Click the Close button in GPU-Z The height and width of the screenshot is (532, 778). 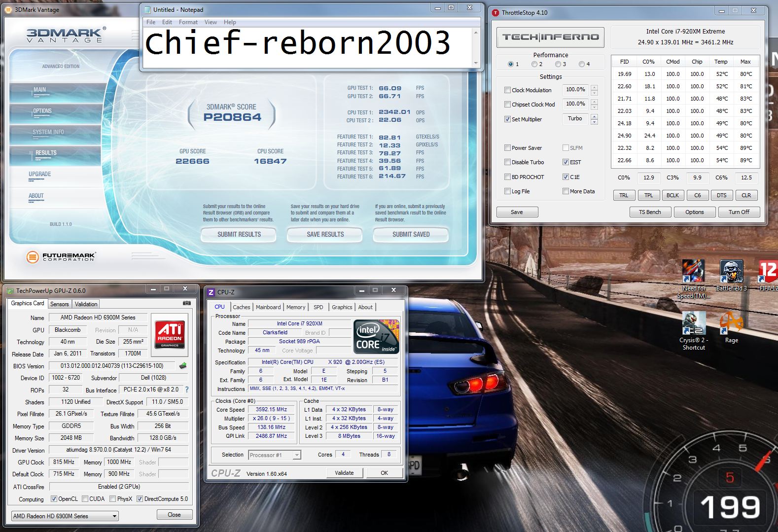[174, 514]
